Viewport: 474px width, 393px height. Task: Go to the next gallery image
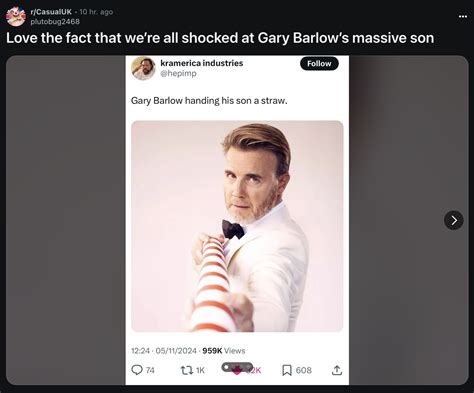[454, 220]
